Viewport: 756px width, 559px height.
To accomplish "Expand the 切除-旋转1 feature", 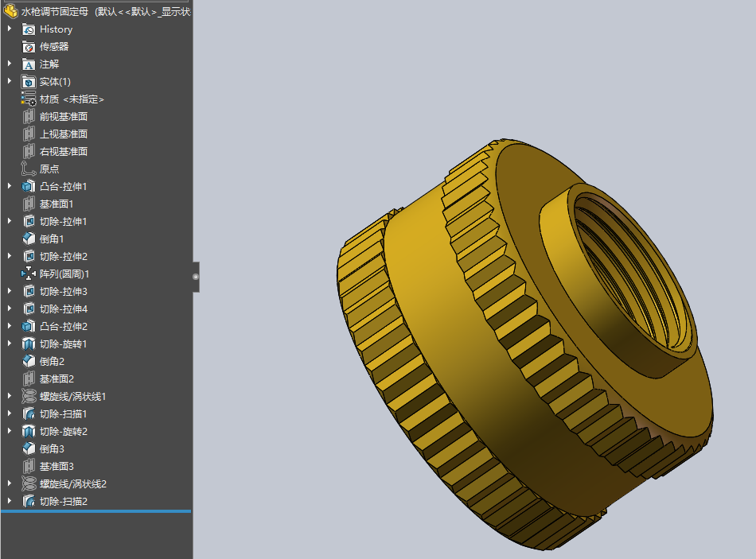I will click(10, 344).
